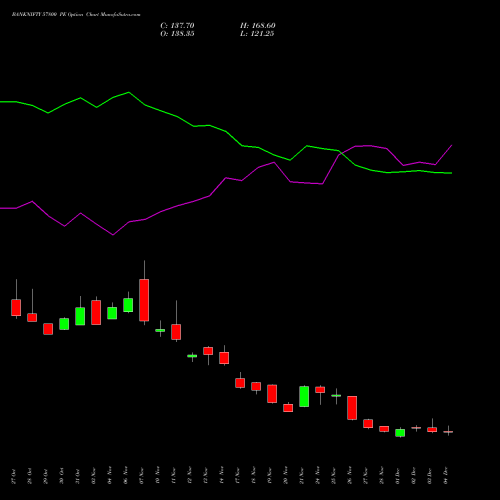
Task: Click the red candle above 26 Nov
Action: click(x=352, y=408)
